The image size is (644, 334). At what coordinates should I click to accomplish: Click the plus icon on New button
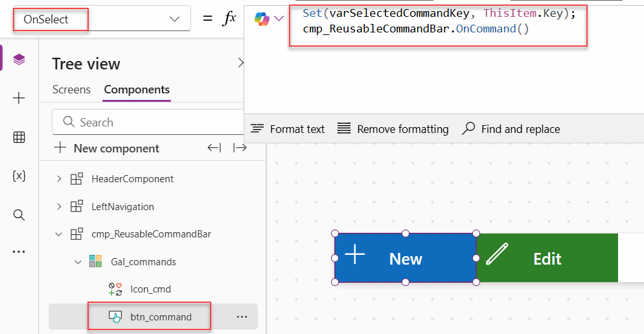click(355, 254)
